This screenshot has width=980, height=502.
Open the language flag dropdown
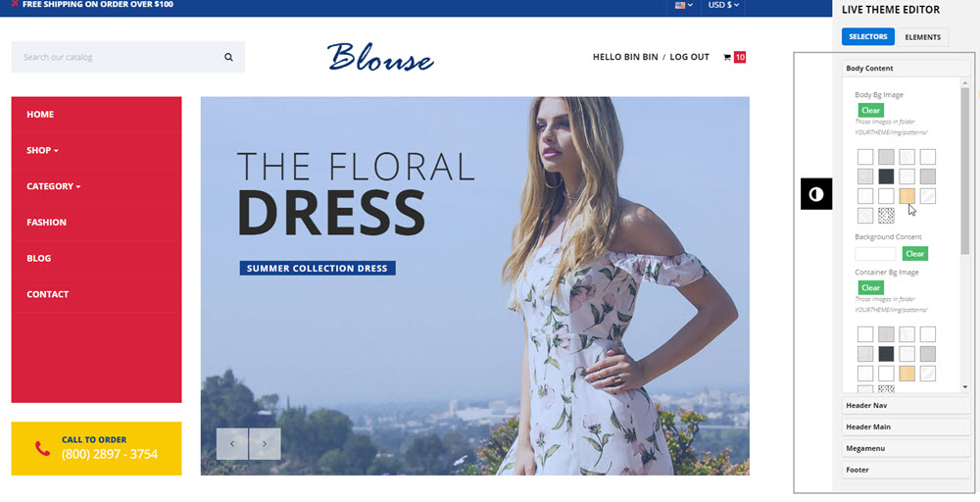pos(684,5)
